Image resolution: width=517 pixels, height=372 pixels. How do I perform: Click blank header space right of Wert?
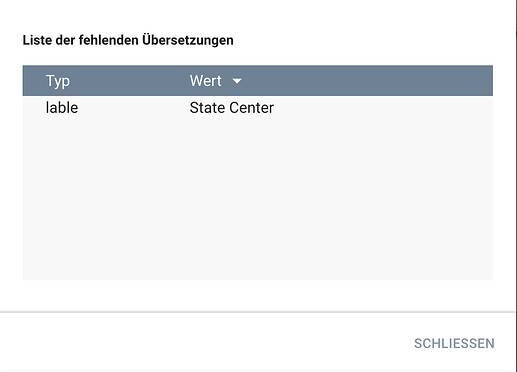click(x=367, y=81)
